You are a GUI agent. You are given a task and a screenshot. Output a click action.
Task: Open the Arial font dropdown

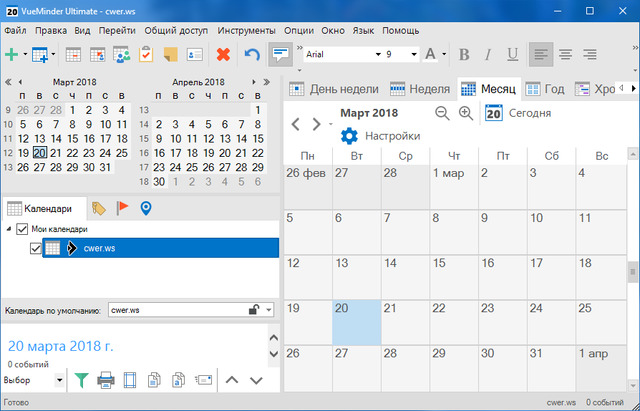tap(378, 54)
